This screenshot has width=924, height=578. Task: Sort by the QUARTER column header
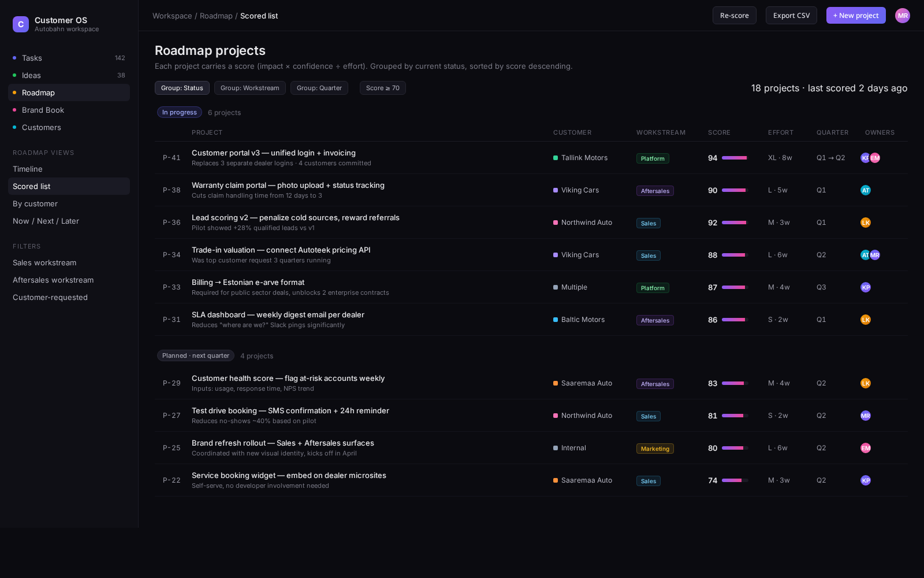(x=832, y=132)
